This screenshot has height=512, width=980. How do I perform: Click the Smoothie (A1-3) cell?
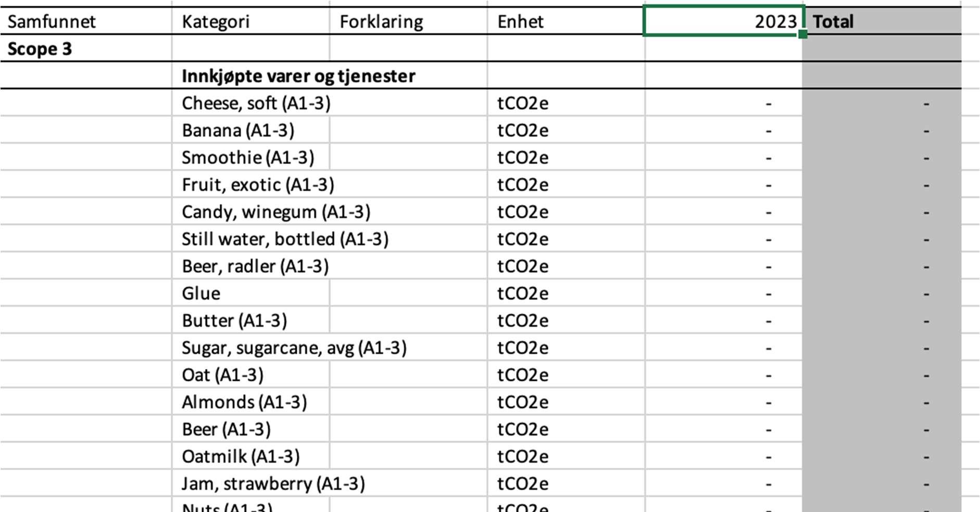pos(250,157)
